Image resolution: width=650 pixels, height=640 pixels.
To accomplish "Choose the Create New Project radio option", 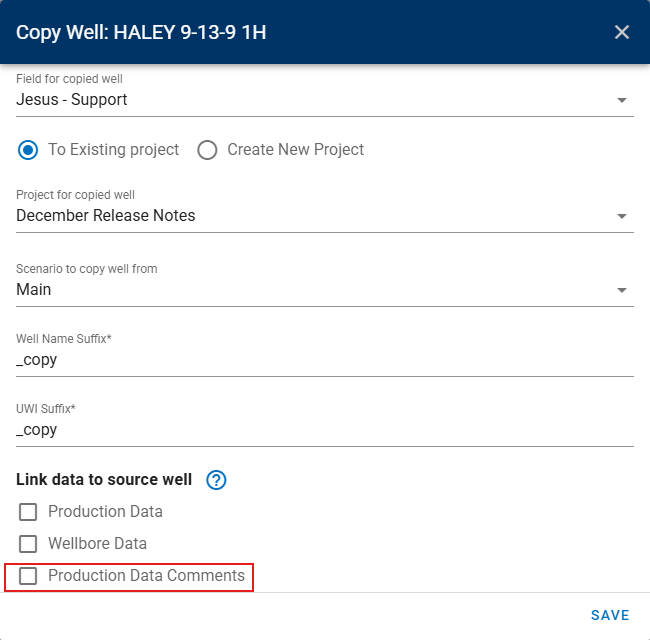I will tap(207, 150).
